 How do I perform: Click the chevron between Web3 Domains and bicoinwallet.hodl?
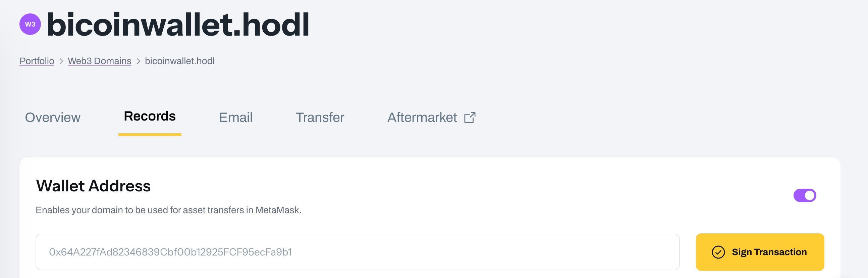(x=138, y=61)
